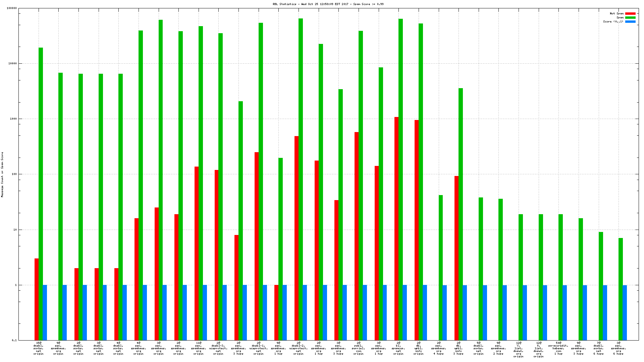
Task: Click the Message Count or Spam Score axis label
Action: coord(2,174)
